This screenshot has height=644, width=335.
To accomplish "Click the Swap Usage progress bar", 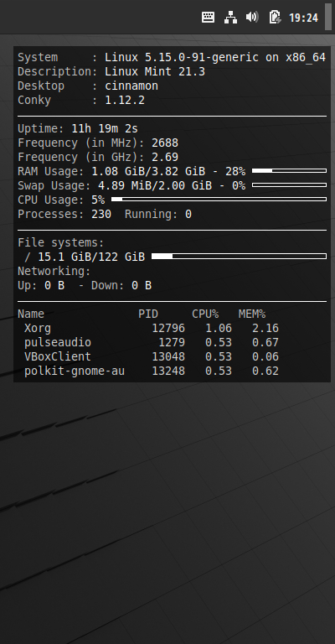I will click(x=290, y=184).
